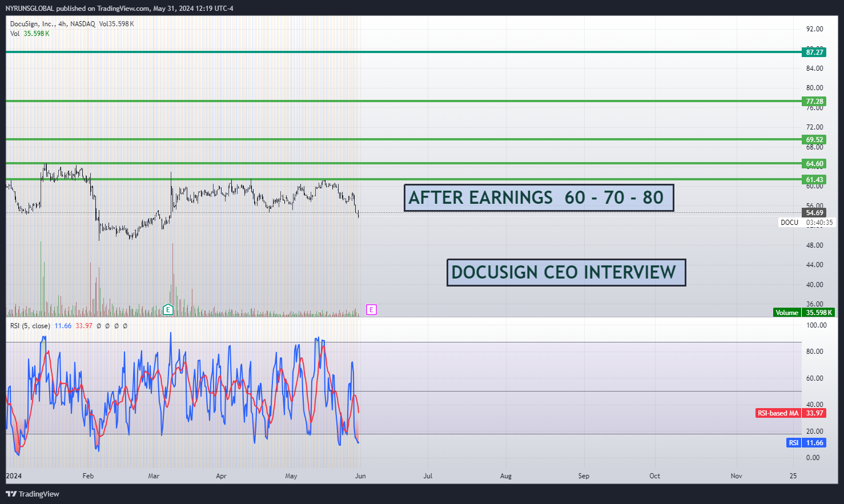Select the 61.43 price level label
The height and width of the screenshot is (504, 844).
pyautogui.click(x=814, y=180)
